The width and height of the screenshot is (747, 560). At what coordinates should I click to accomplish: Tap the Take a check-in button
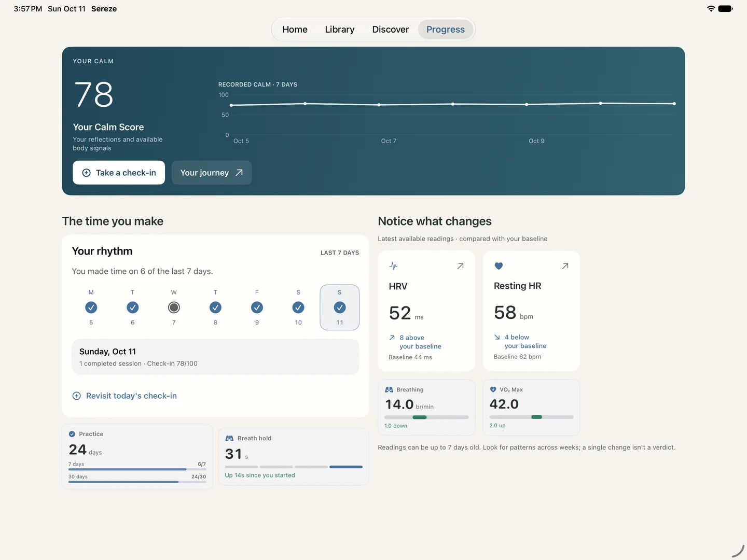click(119, 173)
